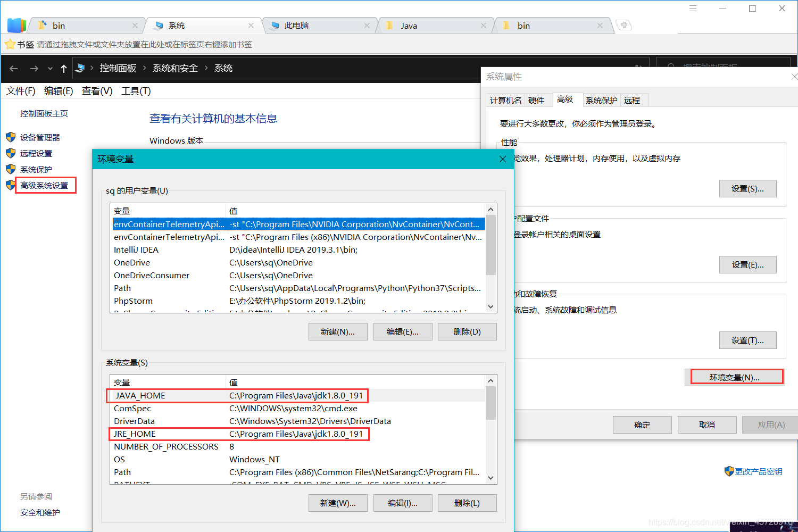Click the shield icon next to 更改产品密钥
Viewport: 798px width, 532px height.
(729, 471)
